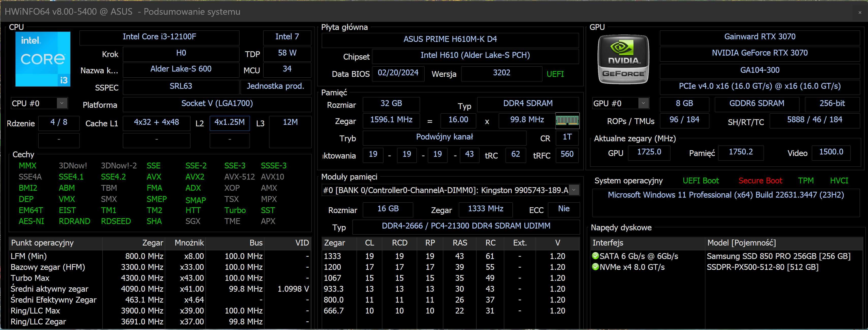Click the CL column header in timings table
Viewport: 868px width, 330px height.
pos(370,243)
